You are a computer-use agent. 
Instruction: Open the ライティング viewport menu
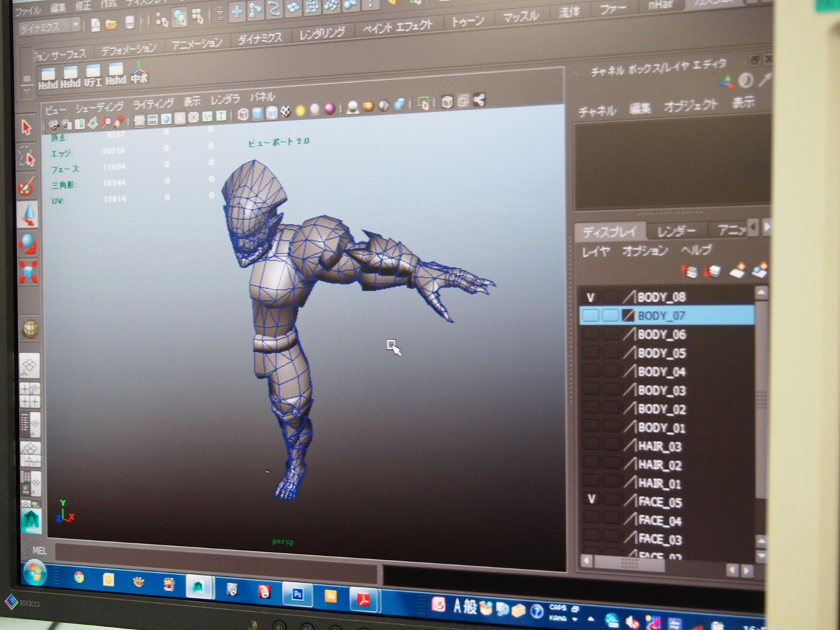[x=154, y=104]
